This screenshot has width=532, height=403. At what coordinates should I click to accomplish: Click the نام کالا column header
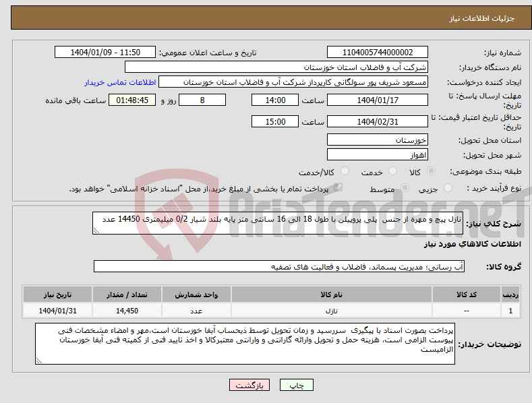point(332,294)
